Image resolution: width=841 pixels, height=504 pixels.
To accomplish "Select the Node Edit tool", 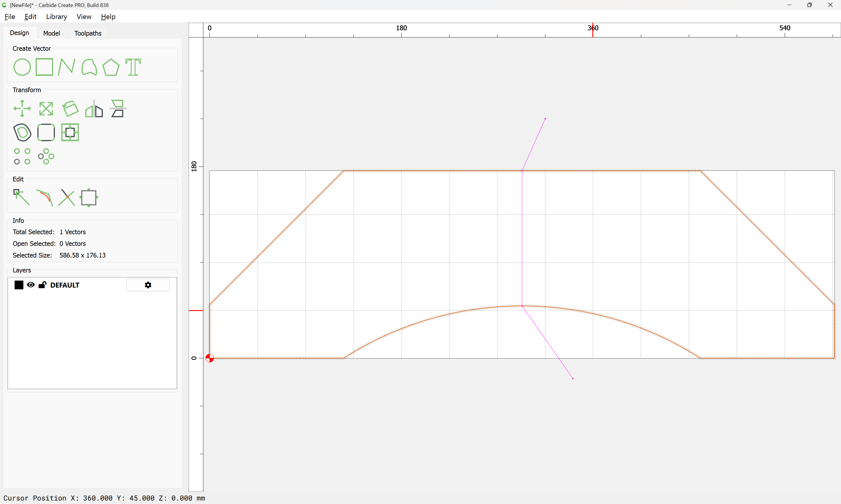I will pos(21,197).
